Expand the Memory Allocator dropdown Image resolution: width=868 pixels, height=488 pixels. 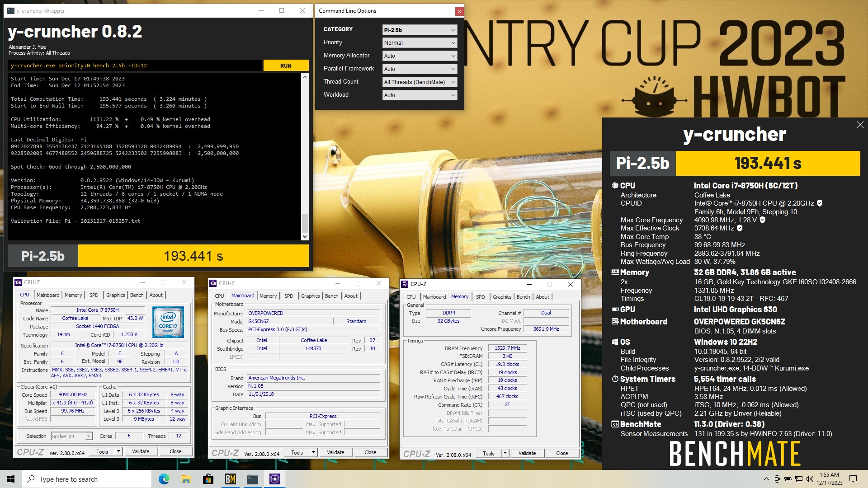420,56
